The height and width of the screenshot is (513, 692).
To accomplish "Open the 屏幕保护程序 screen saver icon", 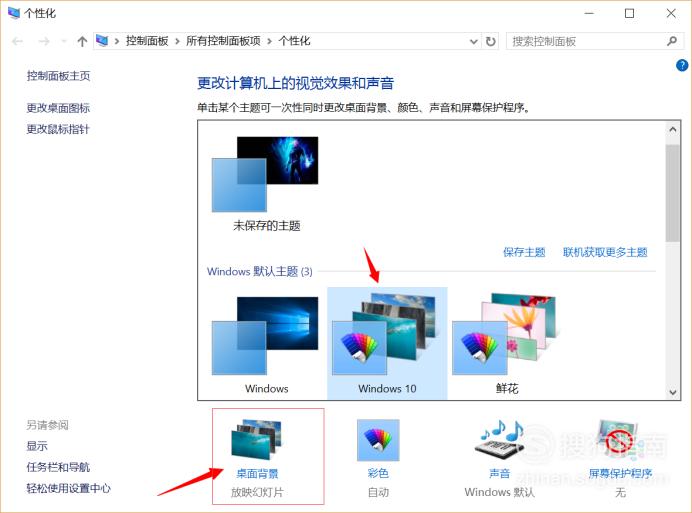I will pyautogui.click(x=620, y=440).
